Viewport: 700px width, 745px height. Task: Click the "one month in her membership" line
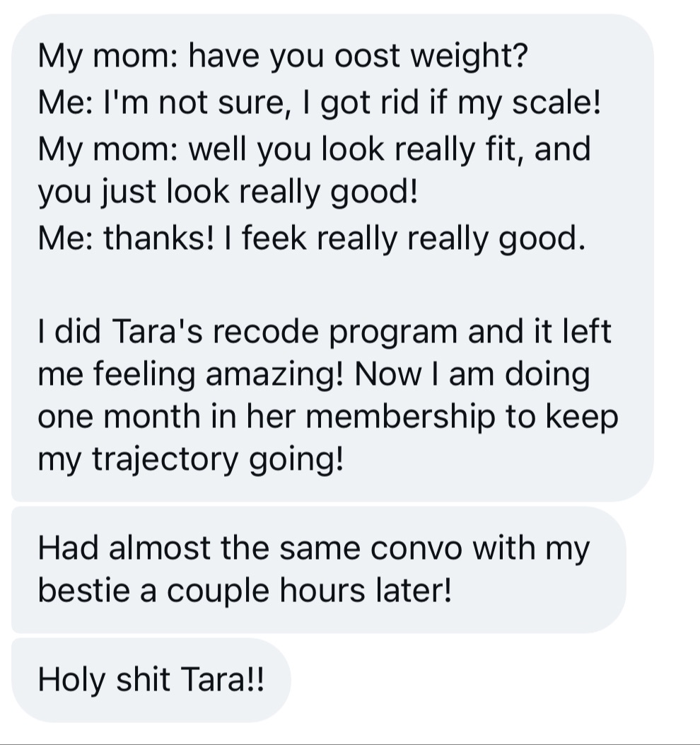(x=328, y=417)
